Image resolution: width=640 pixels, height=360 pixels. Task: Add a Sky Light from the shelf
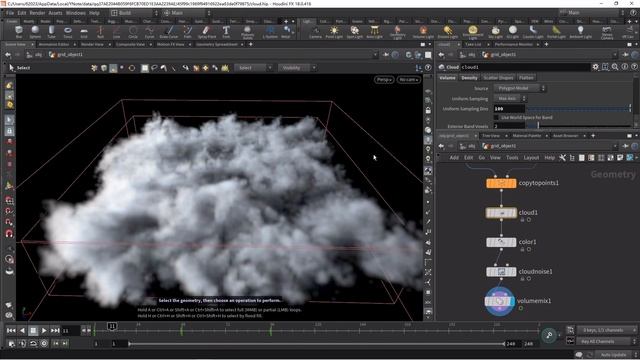(496, 31)
